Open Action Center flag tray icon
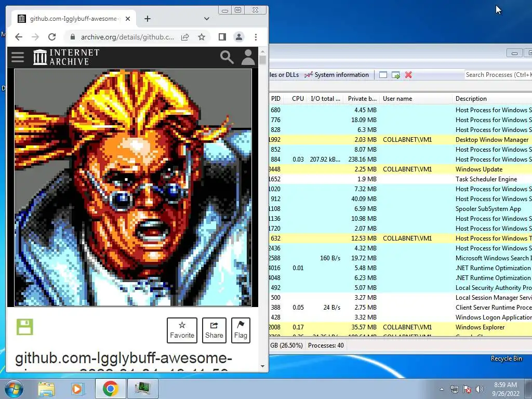532x399 pixels. [467, 389]
